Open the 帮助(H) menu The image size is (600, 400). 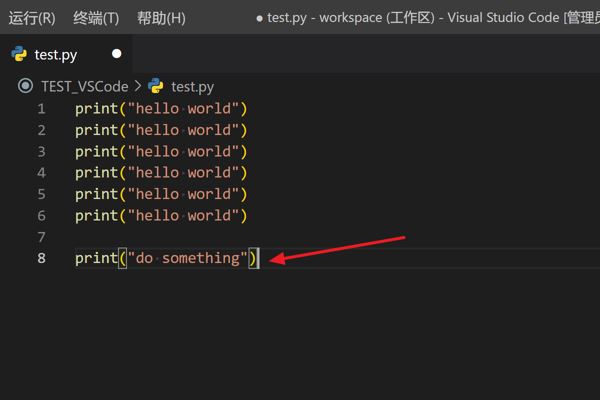click(x=161, y=18)
